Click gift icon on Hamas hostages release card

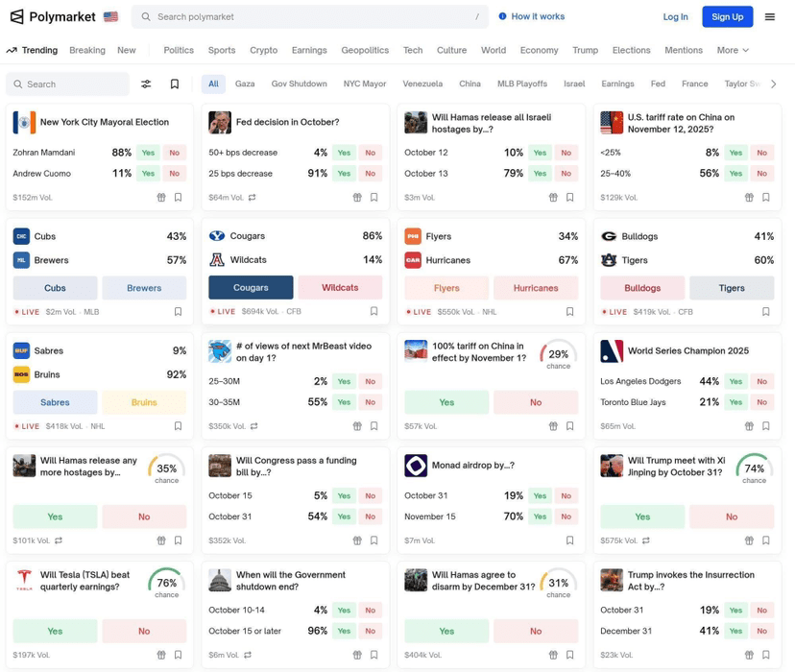pos(553,197)
